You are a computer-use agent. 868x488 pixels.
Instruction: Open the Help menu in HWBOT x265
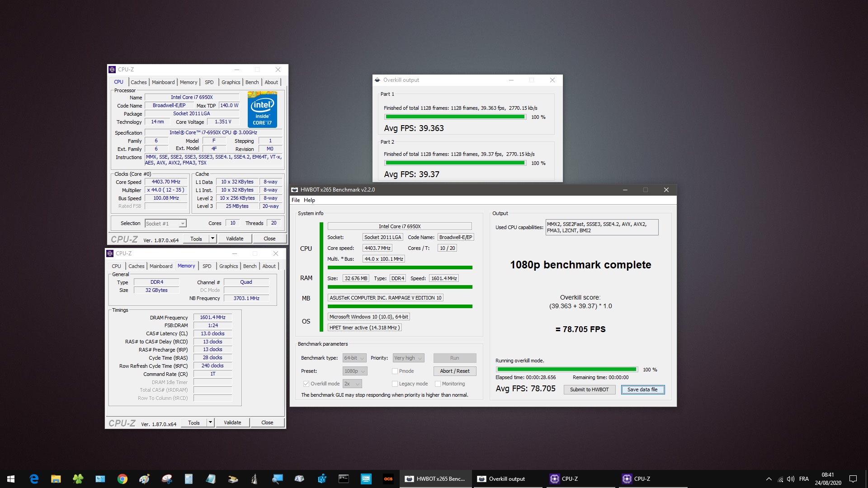pyautogui.click(x=309, y=200)
